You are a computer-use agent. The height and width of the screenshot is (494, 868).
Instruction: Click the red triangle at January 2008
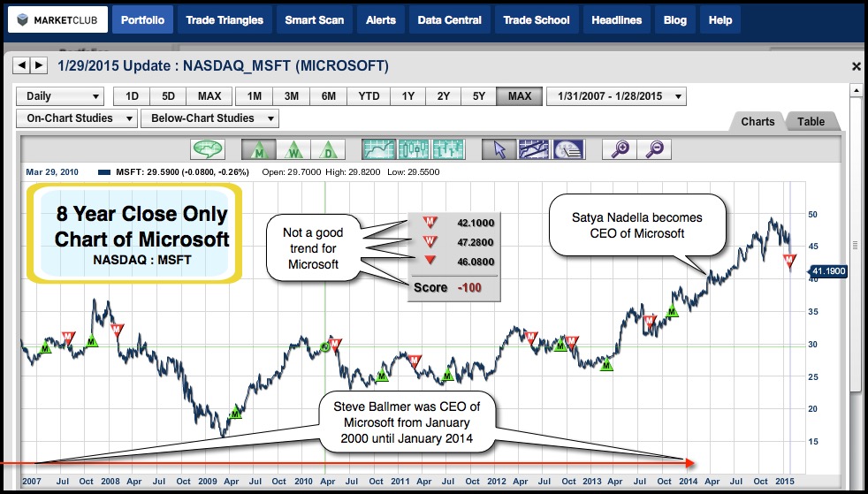coord(117,331)
